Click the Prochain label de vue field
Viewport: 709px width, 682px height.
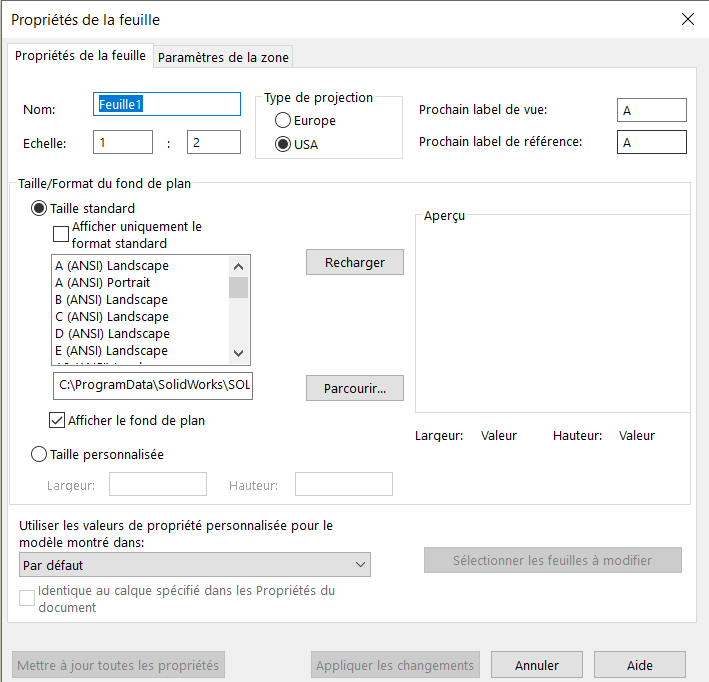coord(651,110)
